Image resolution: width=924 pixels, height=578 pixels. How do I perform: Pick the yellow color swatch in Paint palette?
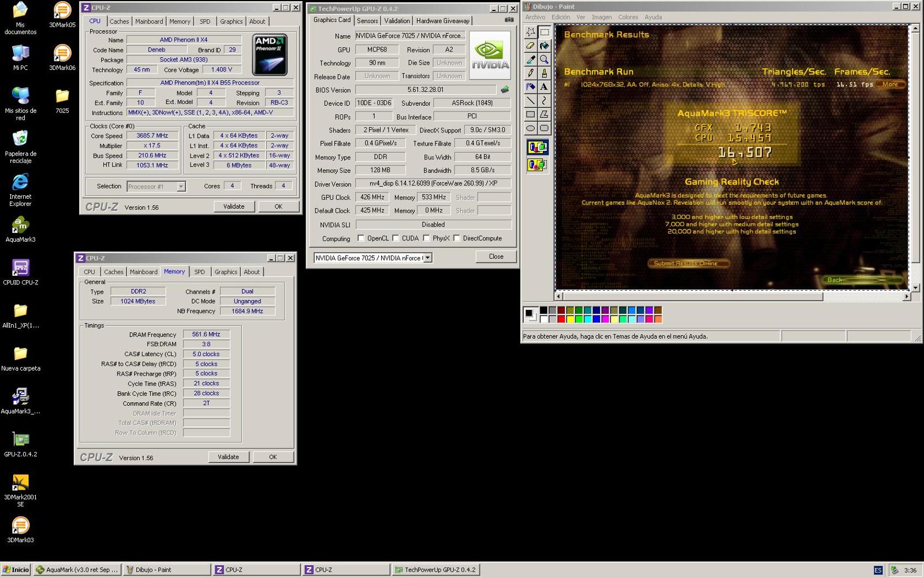[570, 319]
